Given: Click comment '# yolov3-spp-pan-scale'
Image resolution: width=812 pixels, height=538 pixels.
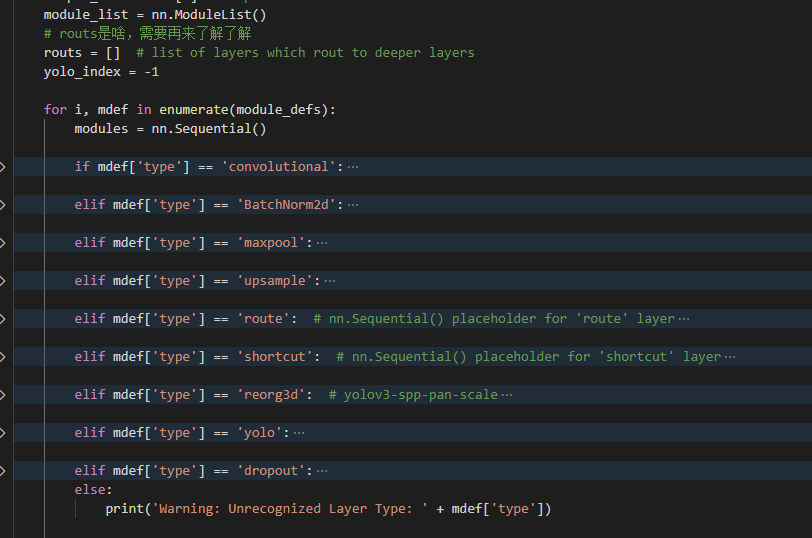Looking at the screenshot, I should coord(413,395).
